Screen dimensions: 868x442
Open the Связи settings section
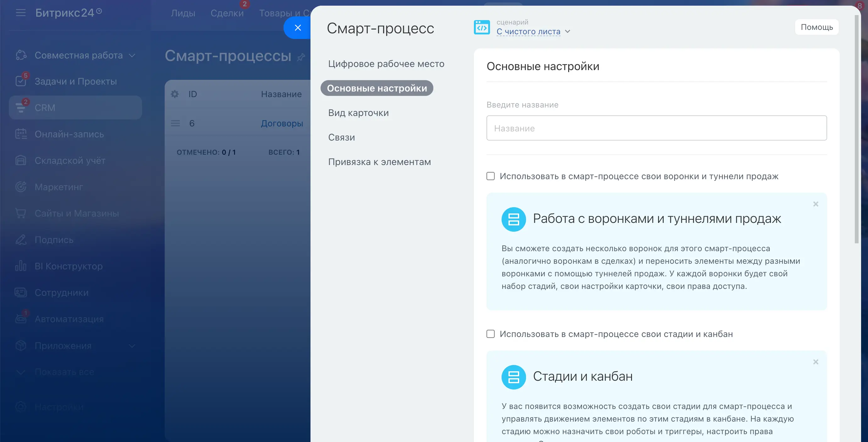pos(341,137)
